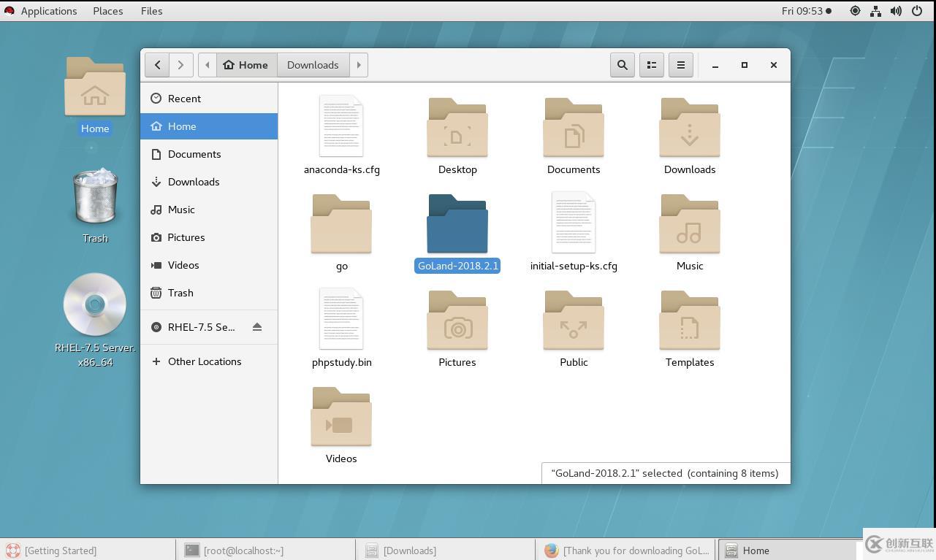Open Other Locations in the sidebar

point(209,361)
